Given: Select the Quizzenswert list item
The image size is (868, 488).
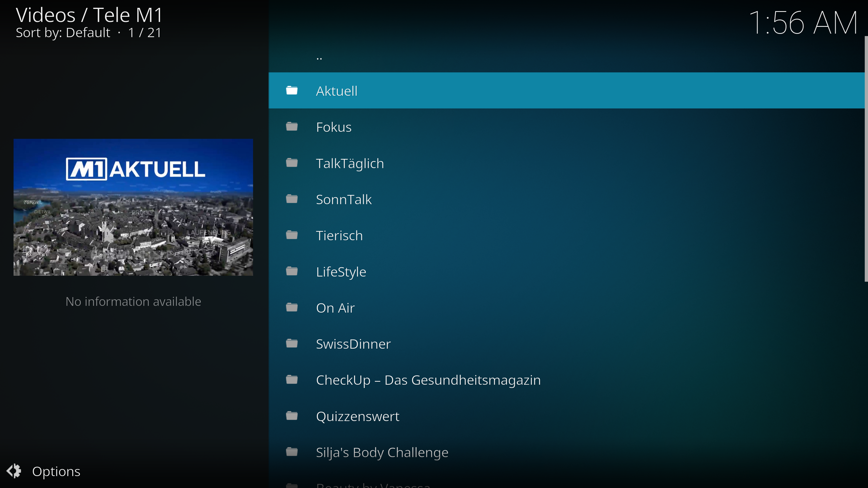Looking at the screenshot, I should pyautogui.click(x=357, y=416).
